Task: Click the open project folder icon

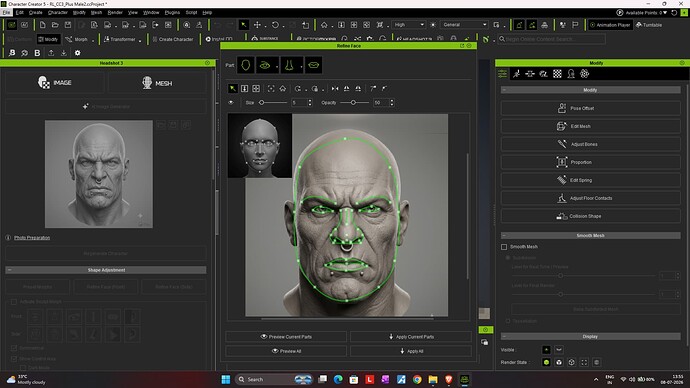Action: (55, 25)
